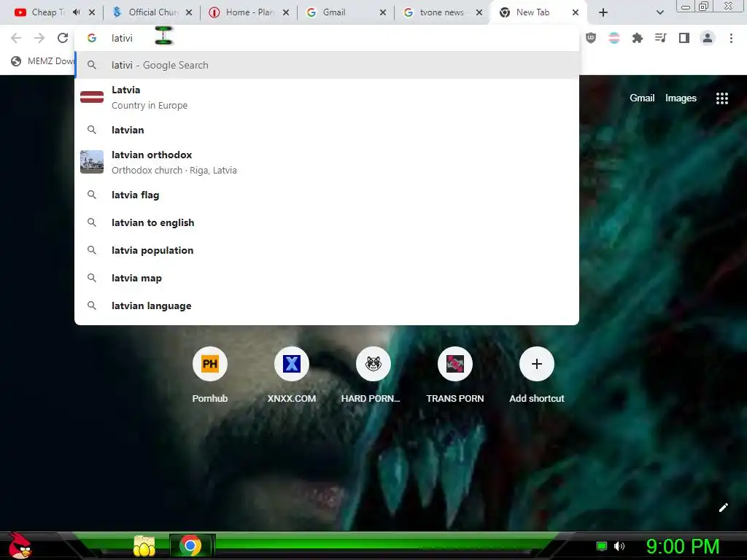Select the 'latvian to english' suggestion
Screen dimensions: 747x560
pos(327,222)
